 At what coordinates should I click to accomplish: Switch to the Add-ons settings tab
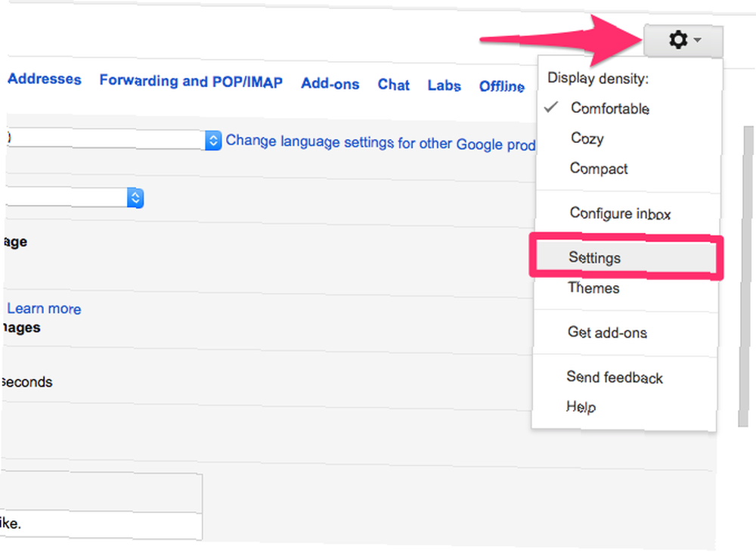[330, 84]
